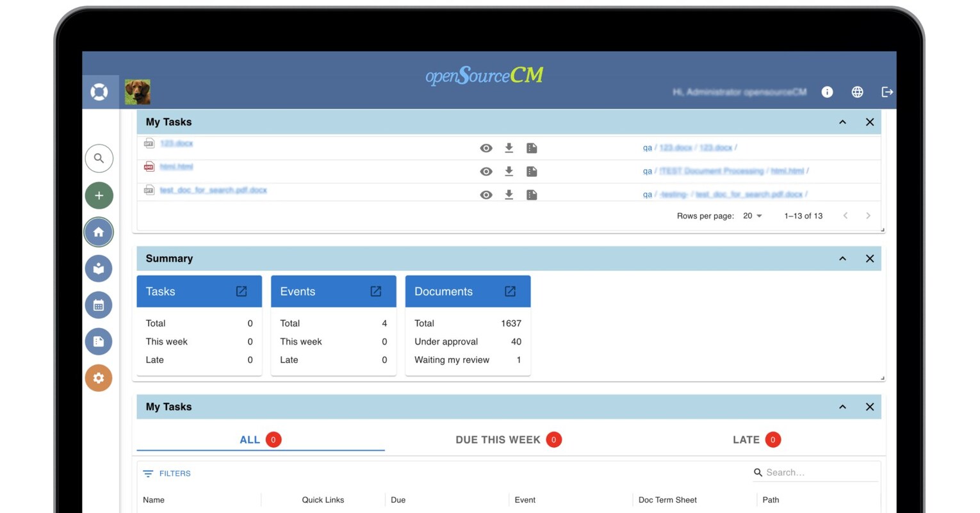980x513 pixels.
Task: Select the documents icon in the sidebar
Action: pyautogui.click(x=99, y=341)
